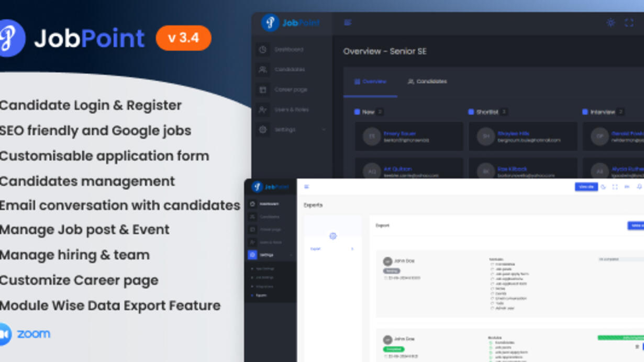Click the gear icon in the Exports panel
644x362 pixels.
pos(332,236)
